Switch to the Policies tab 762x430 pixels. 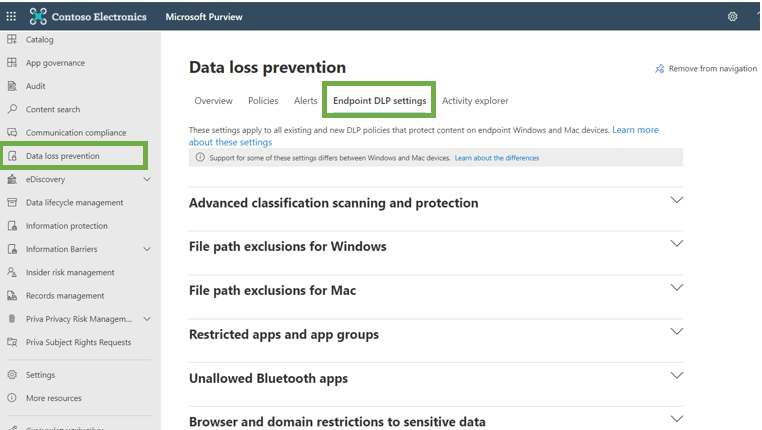(x=263, y=101)
